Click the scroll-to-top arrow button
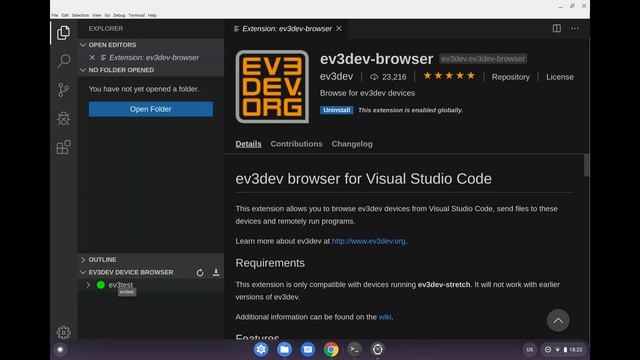Image resolution: width=640 pixels, height=360 pixels. click(x=558, y=320)
